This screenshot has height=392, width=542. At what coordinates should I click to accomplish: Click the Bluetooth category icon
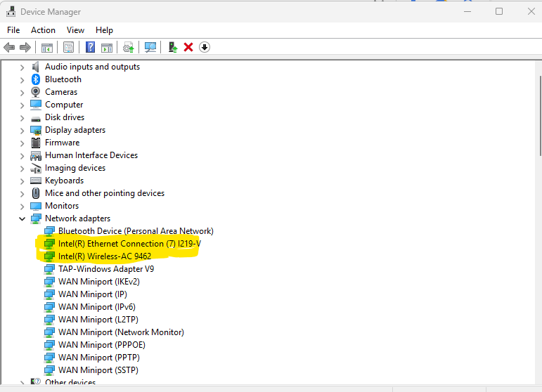pyautogui.click(x=36, y=79)
